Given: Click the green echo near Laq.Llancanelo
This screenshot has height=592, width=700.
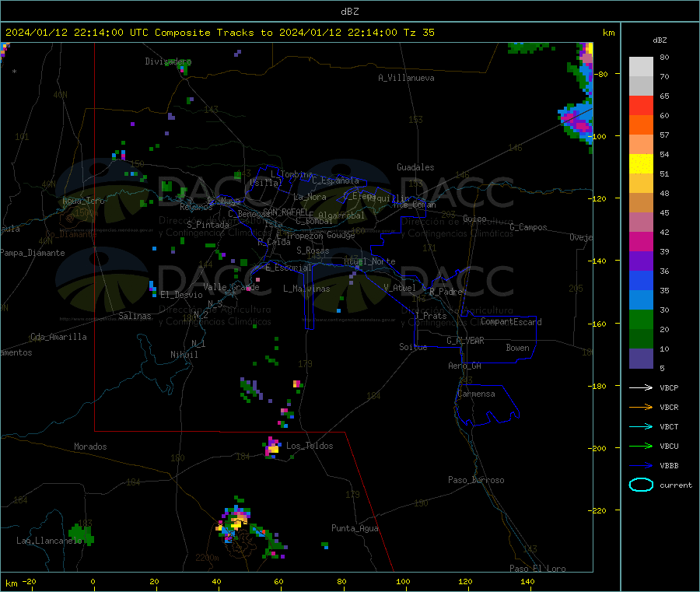Looking at the screenshot, I should pyautogui.click(x=81, y=535).
